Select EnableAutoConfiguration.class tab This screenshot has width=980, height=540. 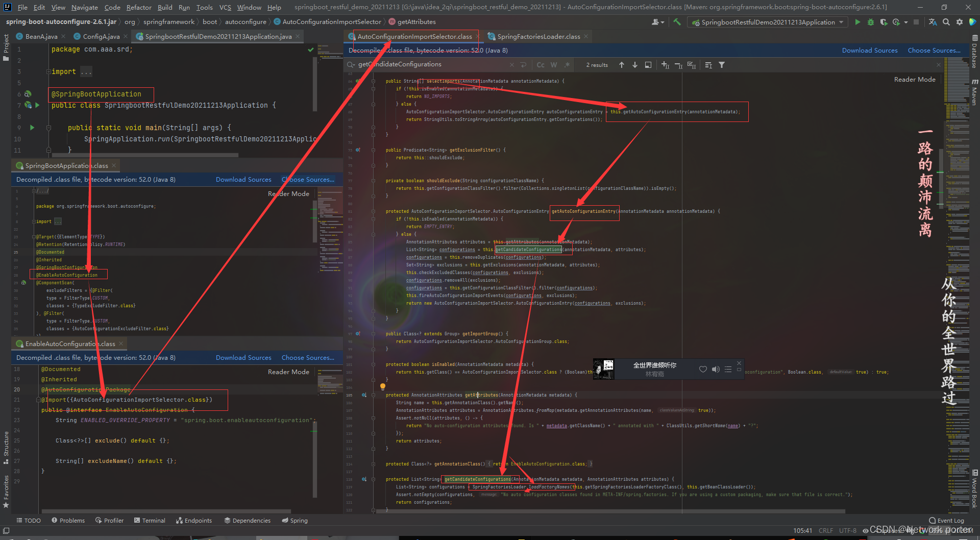click(69, 343)
